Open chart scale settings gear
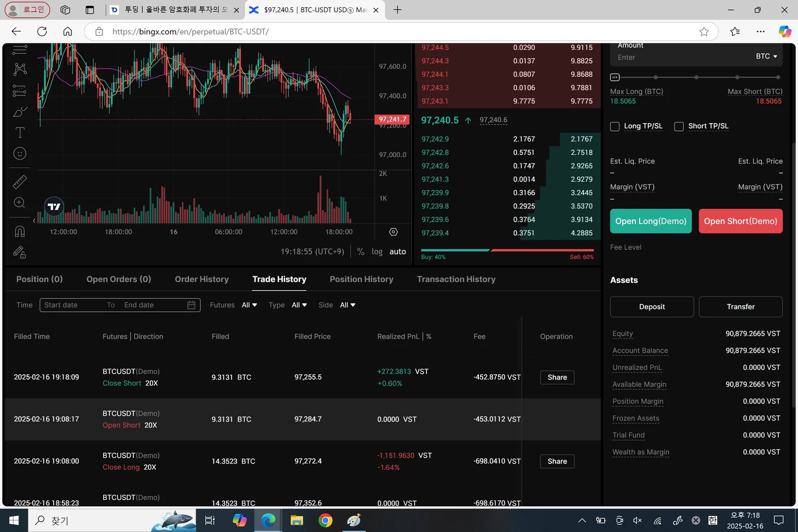This screenshot has height=532, width=798. point(393,232)
